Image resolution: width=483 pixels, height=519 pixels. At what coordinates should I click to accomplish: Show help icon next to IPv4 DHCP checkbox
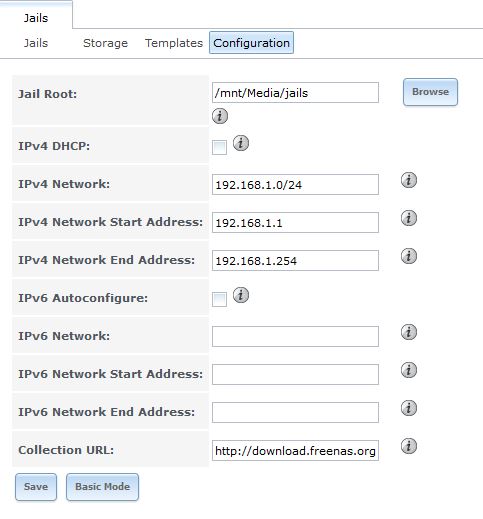tap(241, 143)
